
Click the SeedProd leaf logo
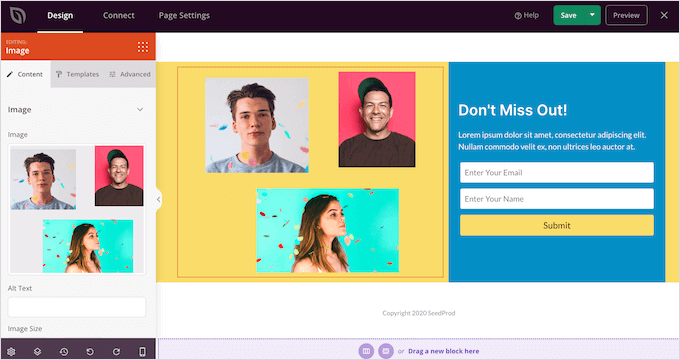pos(18,16)
